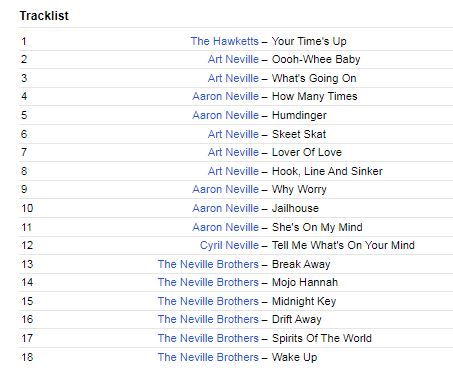Open The Neville Brothers link for Mojo Hannah
The image size is (453, 377).
[x=208, y=282]
